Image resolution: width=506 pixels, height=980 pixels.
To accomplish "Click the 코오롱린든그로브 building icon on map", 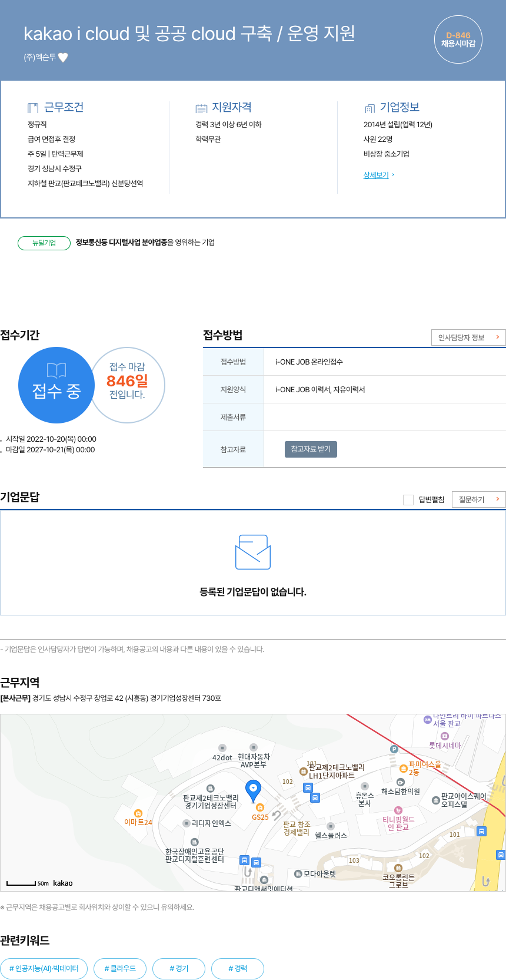I will click(398, 868).
